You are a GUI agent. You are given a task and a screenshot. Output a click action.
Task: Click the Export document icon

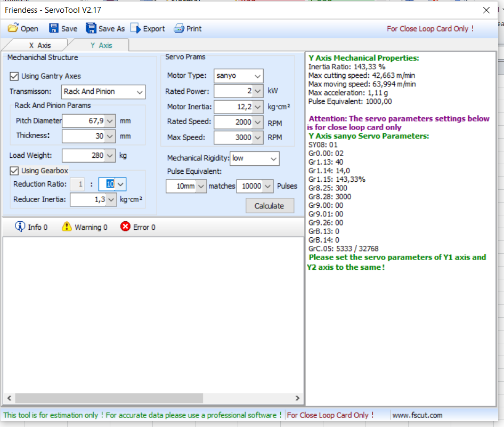pos(136,28)
